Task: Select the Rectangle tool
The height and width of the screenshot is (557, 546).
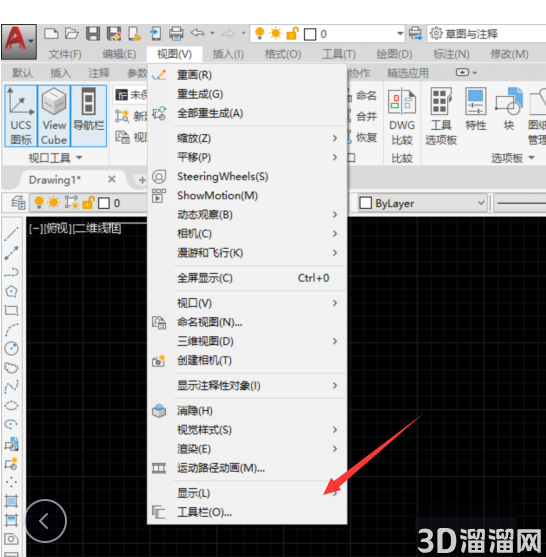Action: pyautogui.click(x=11, y=310)
